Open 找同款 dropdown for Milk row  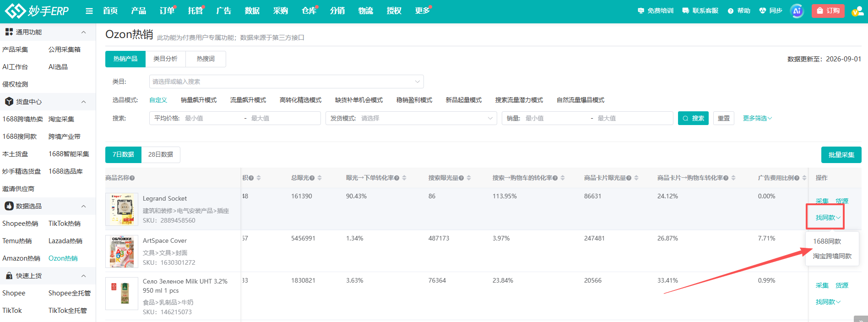pos(828,302)
